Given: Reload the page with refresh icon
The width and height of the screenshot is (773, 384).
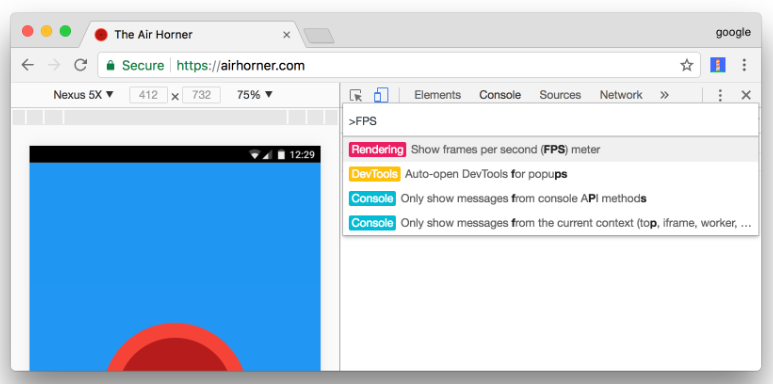Looking at the screenshot, I should click(80, 65).
